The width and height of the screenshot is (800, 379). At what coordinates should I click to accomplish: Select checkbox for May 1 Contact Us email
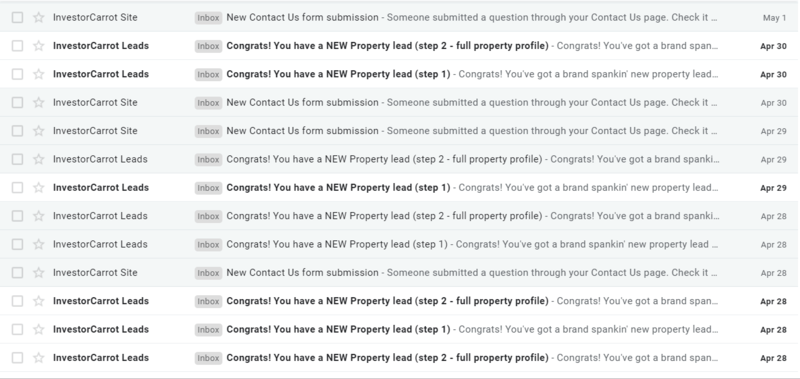[17, 18]
